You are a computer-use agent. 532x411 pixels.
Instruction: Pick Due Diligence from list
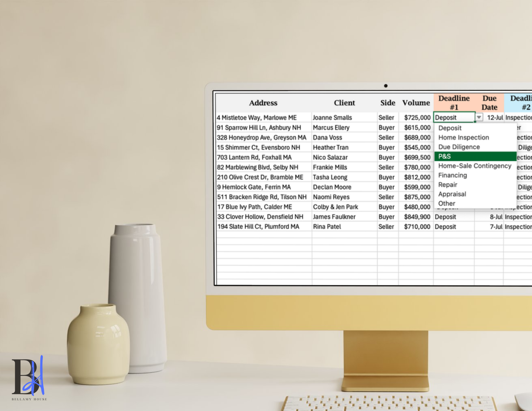point(459,147)
